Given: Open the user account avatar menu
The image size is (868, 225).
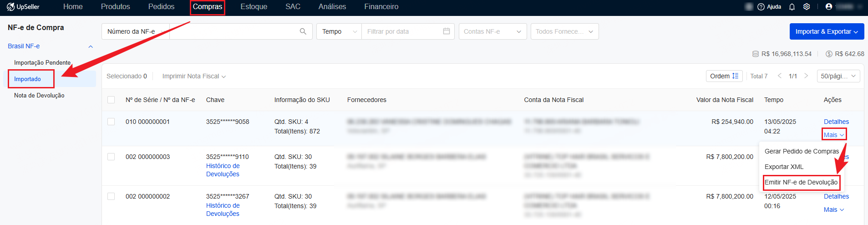Looking at the screenshot, I should click(x=829, y=7).
